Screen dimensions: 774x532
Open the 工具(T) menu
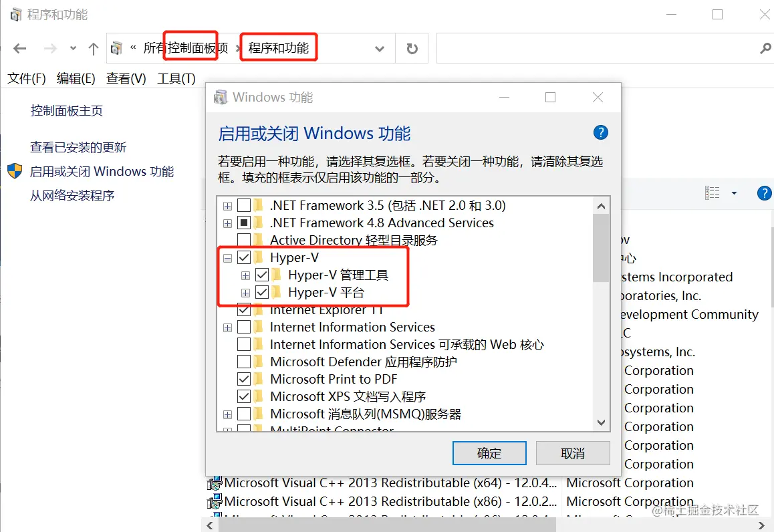[176, 78]
